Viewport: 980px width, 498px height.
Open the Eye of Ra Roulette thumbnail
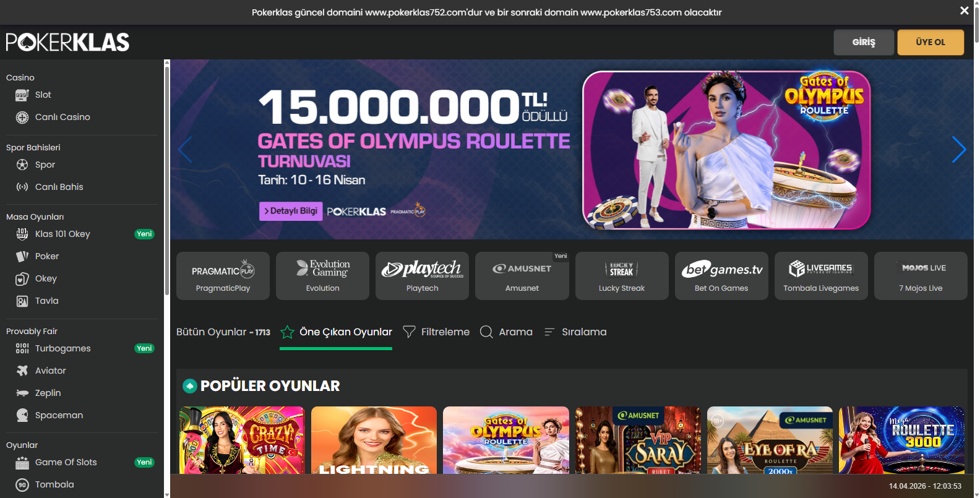770,440
